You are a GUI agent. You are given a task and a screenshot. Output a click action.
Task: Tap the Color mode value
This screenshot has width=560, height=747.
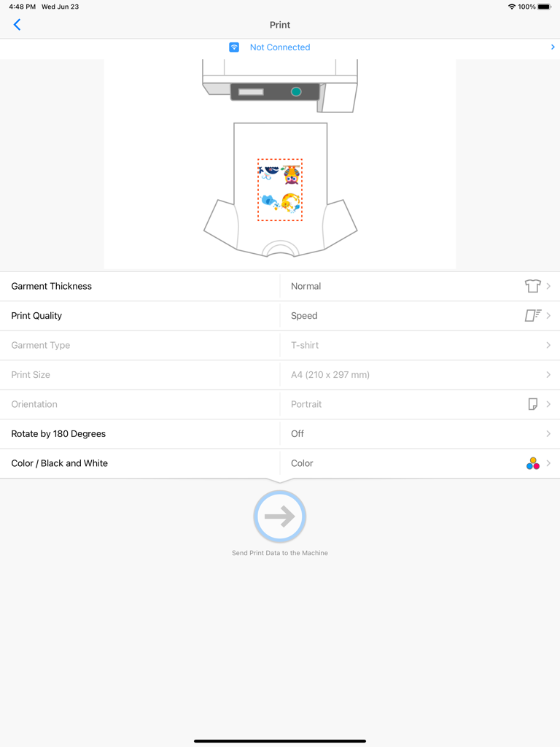click(302, 463)
